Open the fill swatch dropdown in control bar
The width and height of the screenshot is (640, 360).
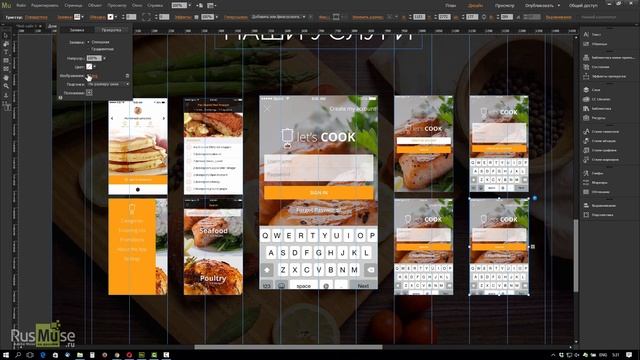[83, 17]
